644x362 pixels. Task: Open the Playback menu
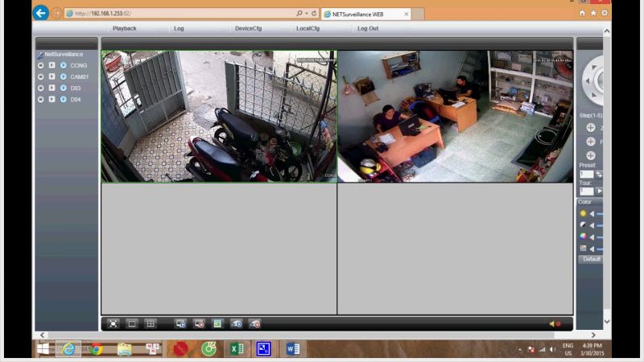(124, 28)
